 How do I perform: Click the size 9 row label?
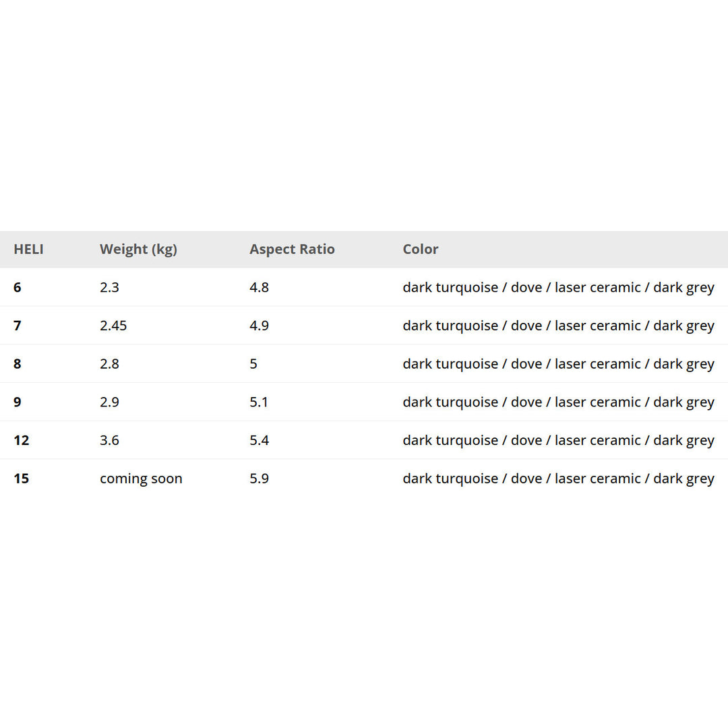[18, 402]
